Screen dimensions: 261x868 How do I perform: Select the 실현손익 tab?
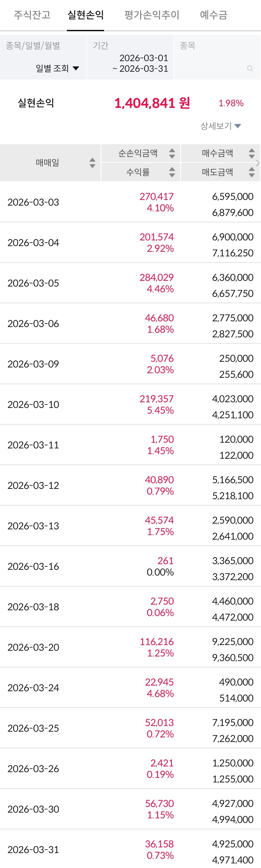click(85, 15)
